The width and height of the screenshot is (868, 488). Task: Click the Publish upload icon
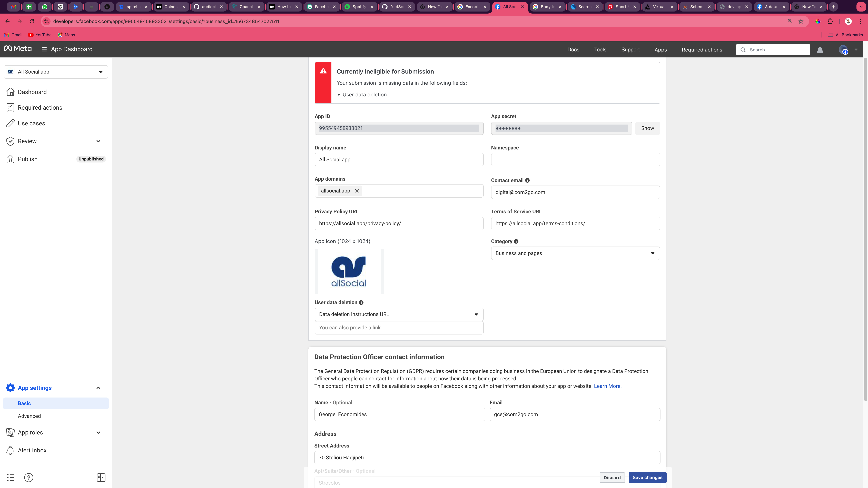11,159
